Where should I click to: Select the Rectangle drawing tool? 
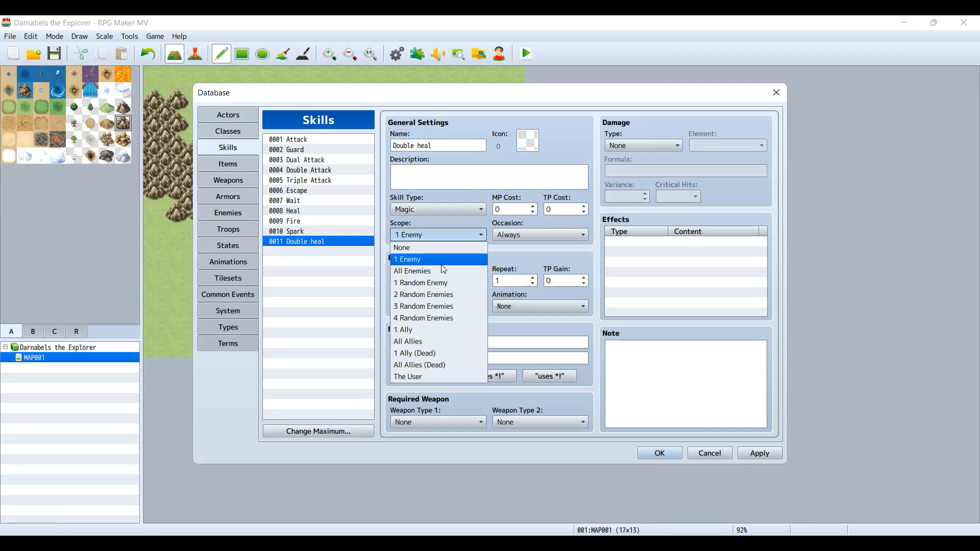242,54
